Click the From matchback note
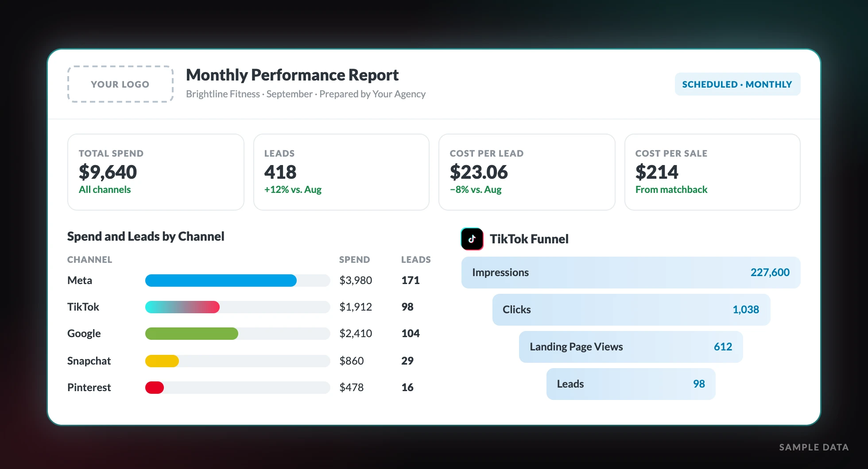868x469 pixels. pyautogui.click(x=671, y=190)
